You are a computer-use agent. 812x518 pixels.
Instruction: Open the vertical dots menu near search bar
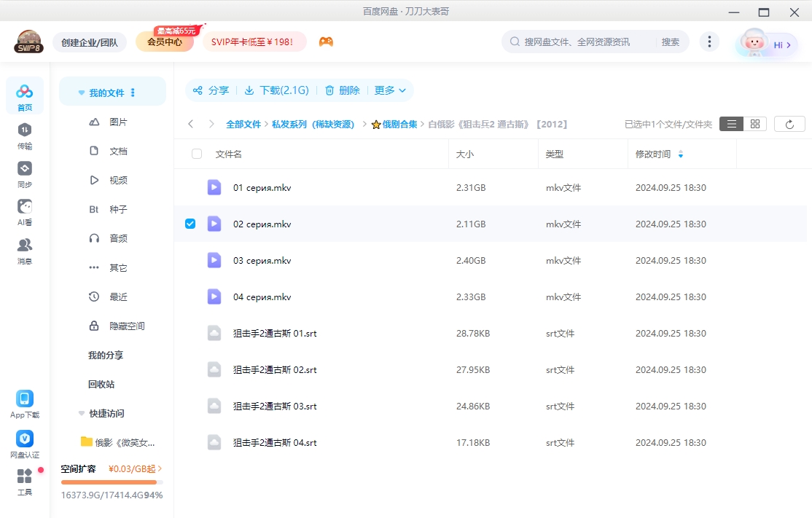click(709, 42)
